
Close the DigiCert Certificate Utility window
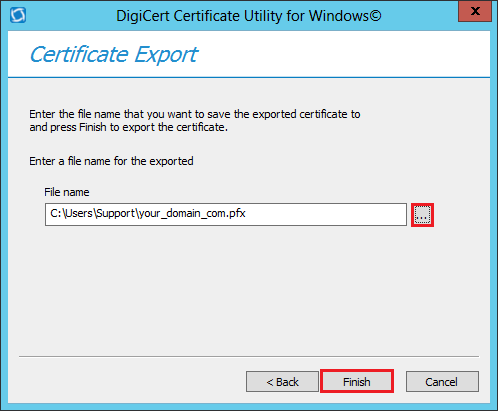475,12
